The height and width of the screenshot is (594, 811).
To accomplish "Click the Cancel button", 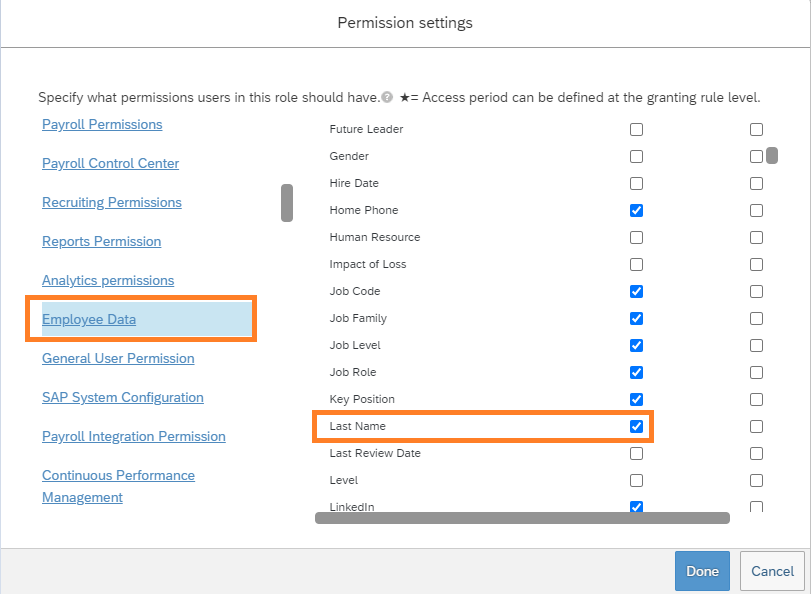I will click(x=772, y=571).
